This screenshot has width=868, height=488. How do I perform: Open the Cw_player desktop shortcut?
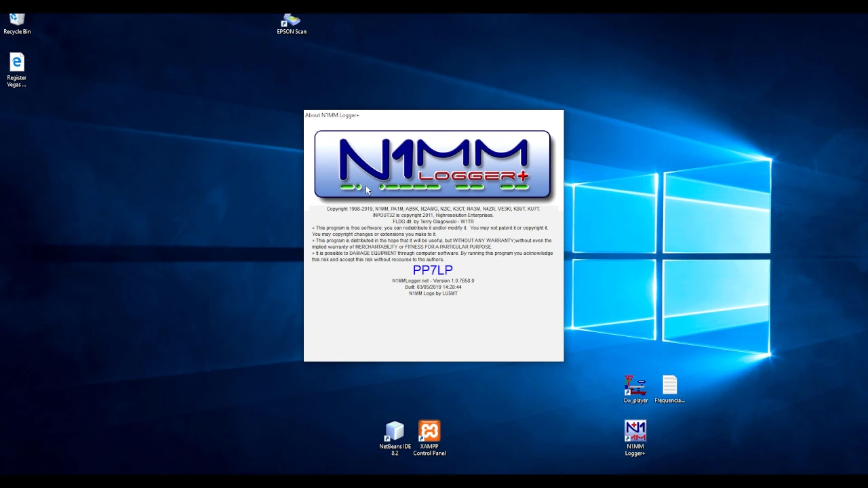(635, 390)
